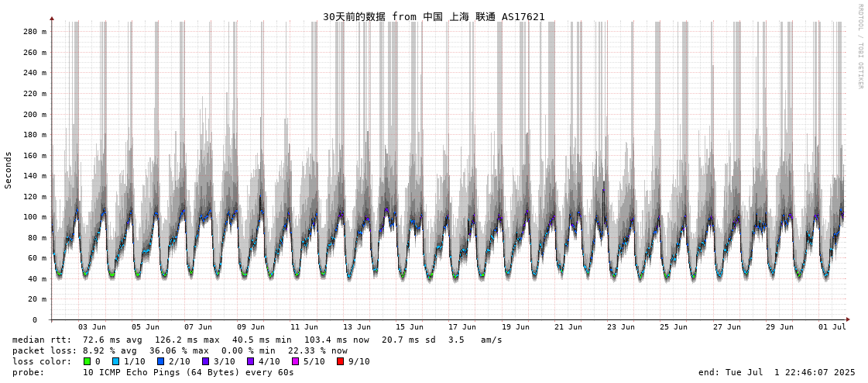Click the 40 m y-axis label

tap(37, 278)
